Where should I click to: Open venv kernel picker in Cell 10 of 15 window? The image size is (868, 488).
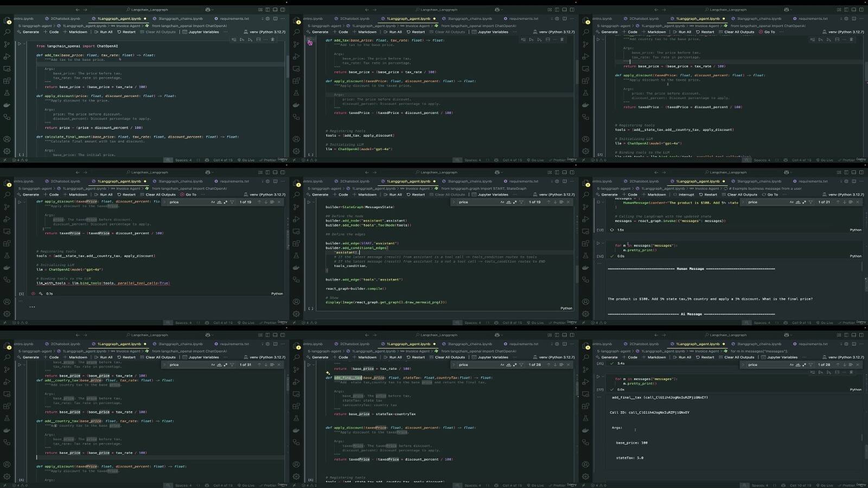click(x=844, y=357)
